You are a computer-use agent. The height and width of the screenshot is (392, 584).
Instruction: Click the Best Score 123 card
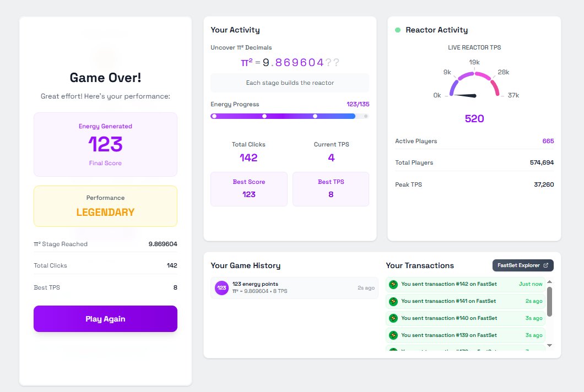(x=249, y=189)
